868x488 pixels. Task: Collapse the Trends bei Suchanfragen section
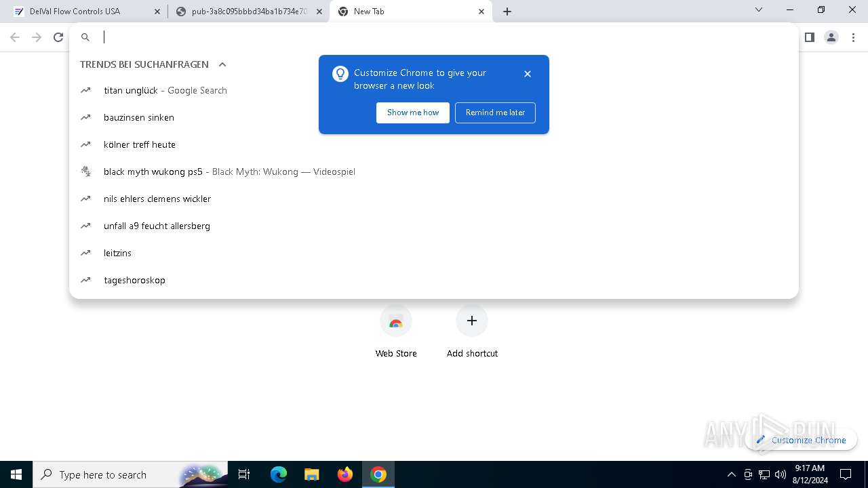222,64
